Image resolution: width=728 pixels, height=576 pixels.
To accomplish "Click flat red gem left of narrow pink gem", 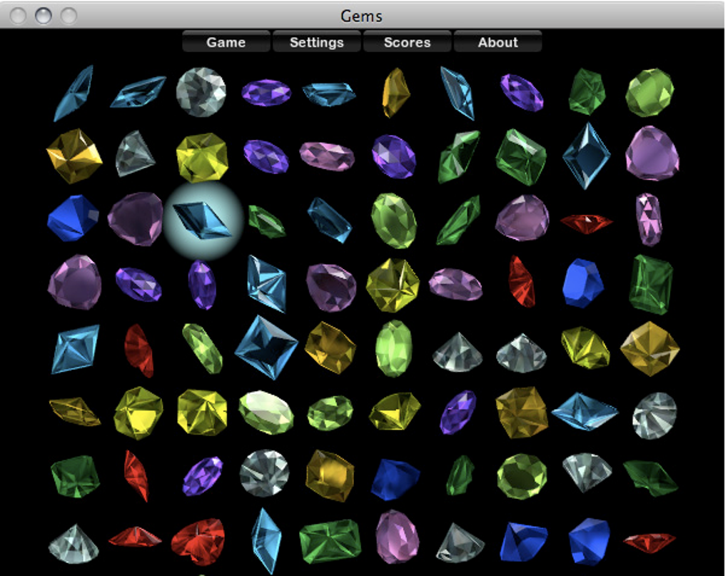I will point(587,223).
